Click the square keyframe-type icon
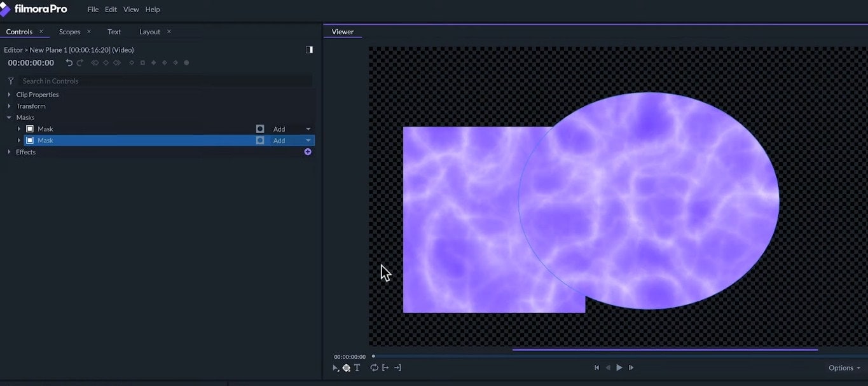This screenshot has width=868, height=386. (142, 63)
